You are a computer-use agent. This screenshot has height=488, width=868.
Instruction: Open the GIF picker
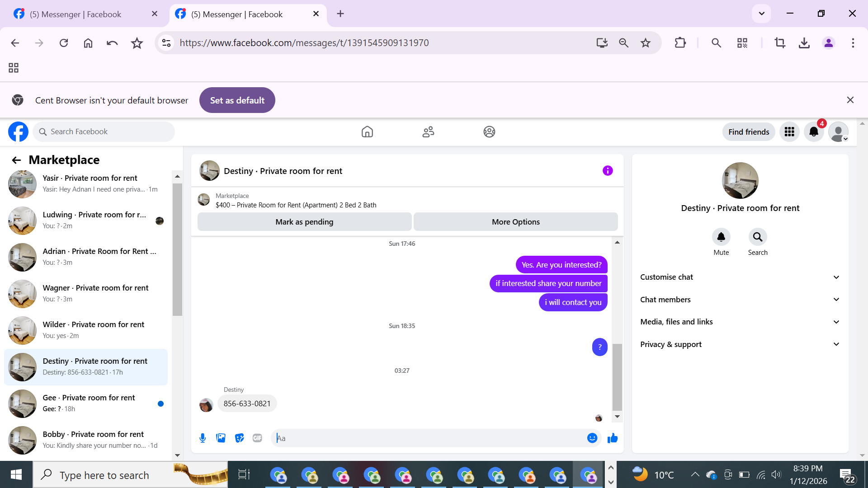click(257, 438)
